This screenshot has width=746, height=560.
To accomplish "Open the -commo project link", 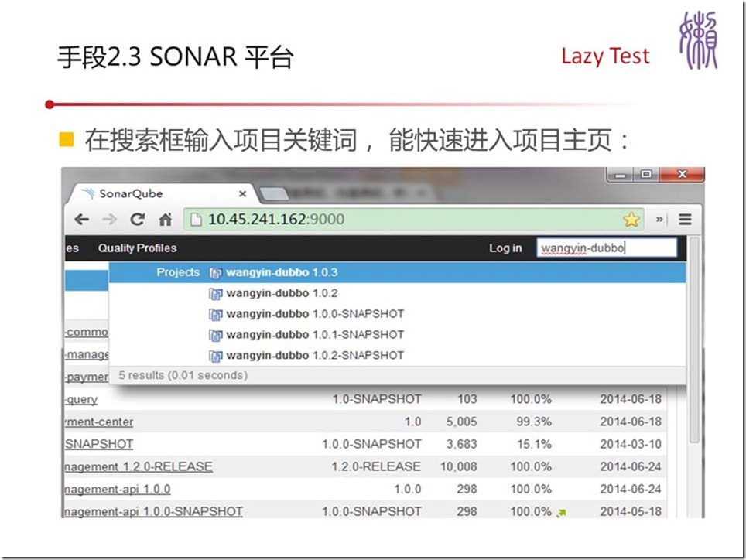I will tap(87, 332).
